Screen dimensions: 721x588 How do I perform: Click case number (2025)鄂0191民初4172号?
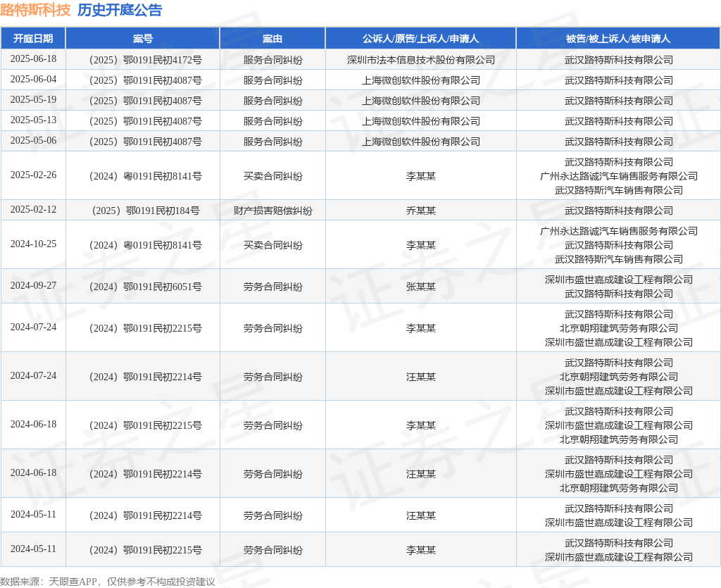tap(145, 60)
